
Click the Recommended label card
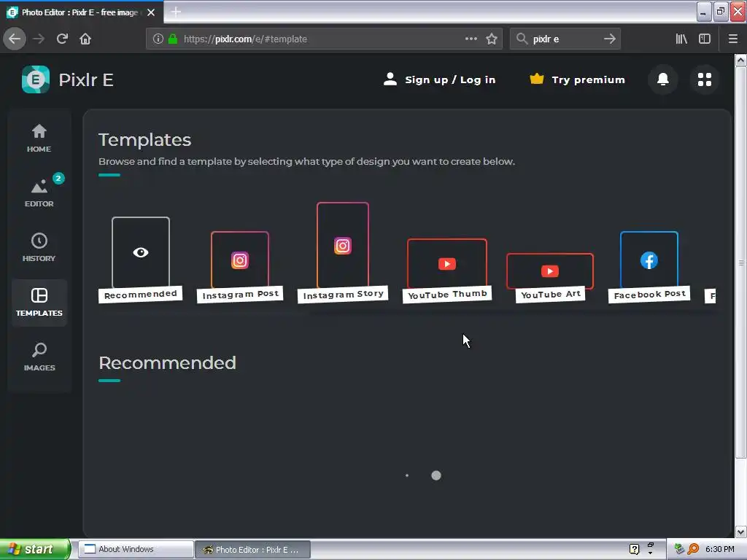(x=141, y=295)
